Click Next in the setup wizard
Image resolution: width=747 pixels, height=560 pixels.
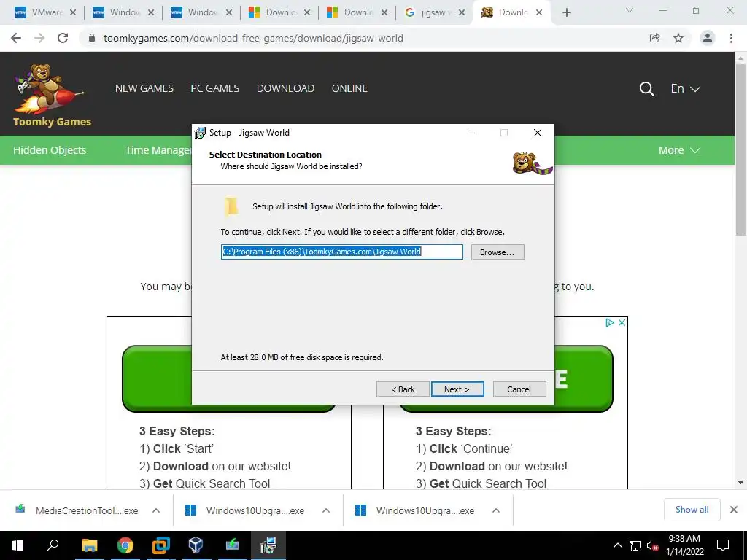click(x=457, y=389)
